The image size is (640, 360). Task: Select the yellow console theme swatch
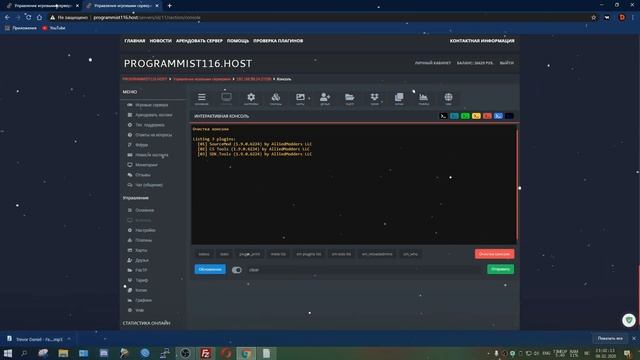[476, 116]
